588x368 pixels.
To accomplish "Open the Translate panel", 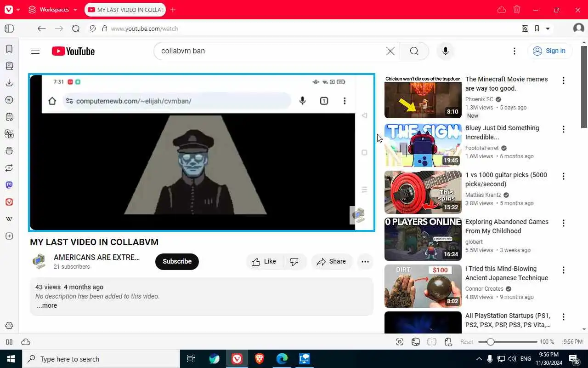I will point(9,134).
